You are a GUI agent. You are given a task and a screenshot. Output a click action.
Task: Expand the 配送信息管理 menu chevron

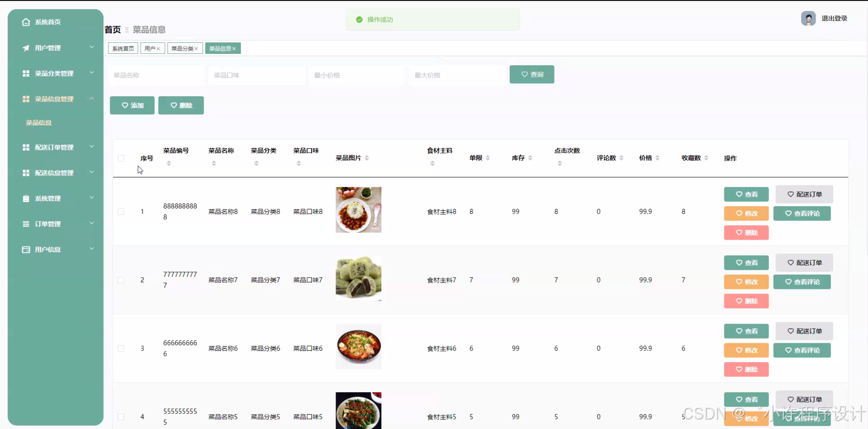pos(92,173)
